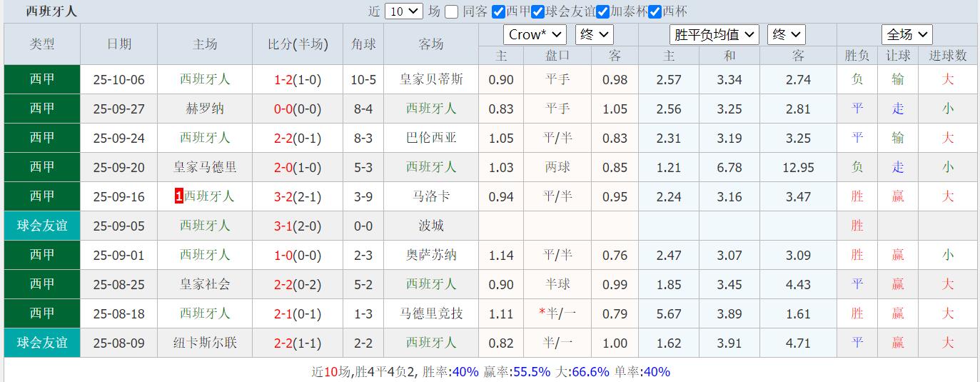Expand the 全场 dropdown

tap(906, 34)
